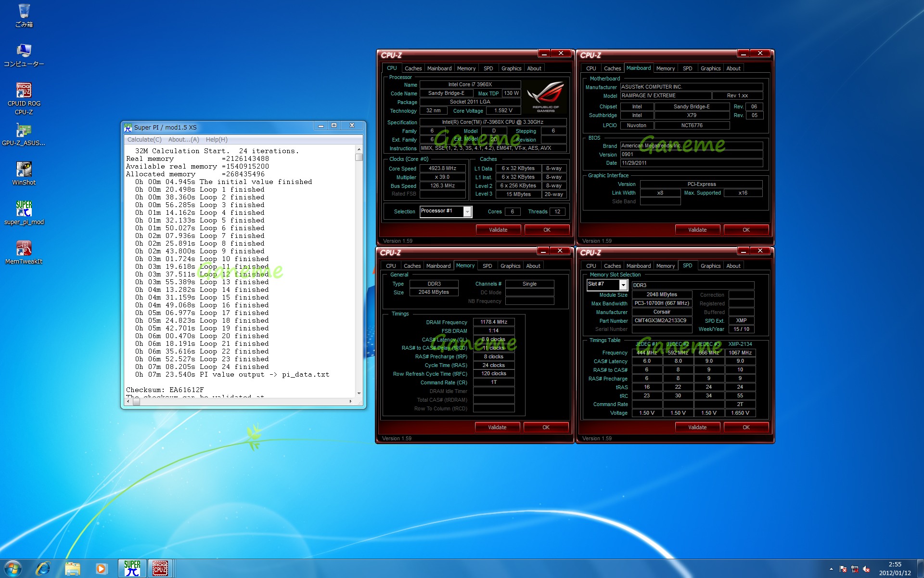Viewport: 924px width, 578px height.
Task: Open the Computer desktop icon
Action: (24, 55)
